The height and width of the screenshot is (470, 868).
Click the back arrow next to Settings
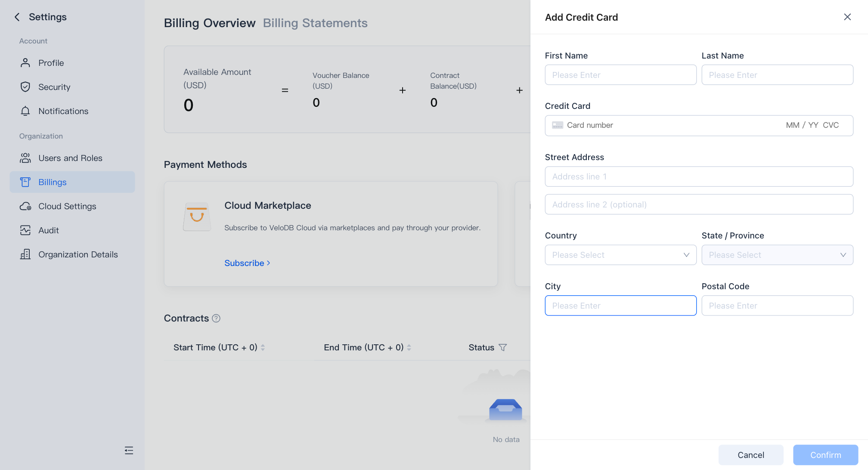17,17
